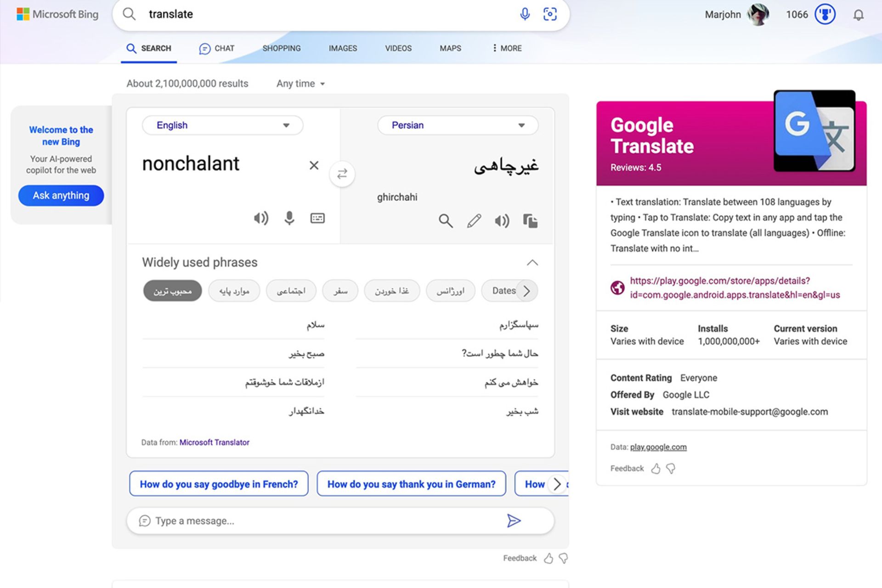Image resolution: width=882 pixels, height=588 pixels.
Task: Switch to the Images tab
Action: pyautogui.click(x=342, y=48)
